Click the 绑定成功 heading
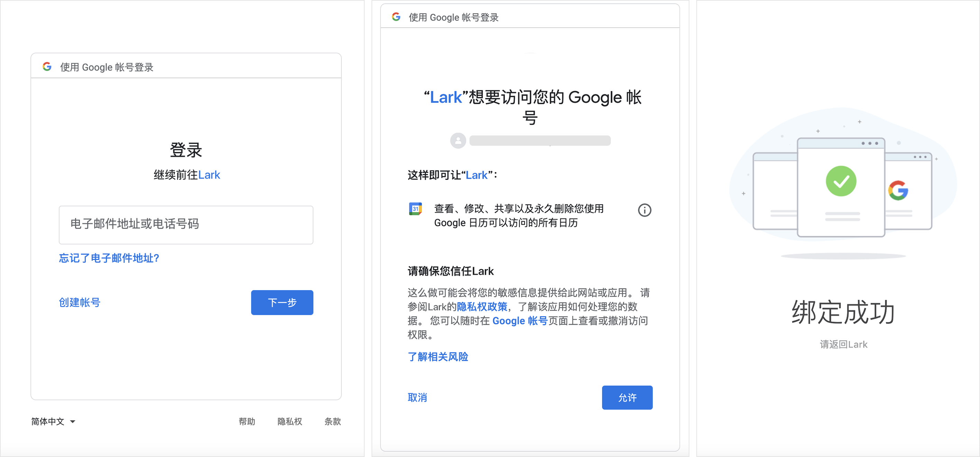The height and width of the screenshot is (457, 980). (843, 312)
